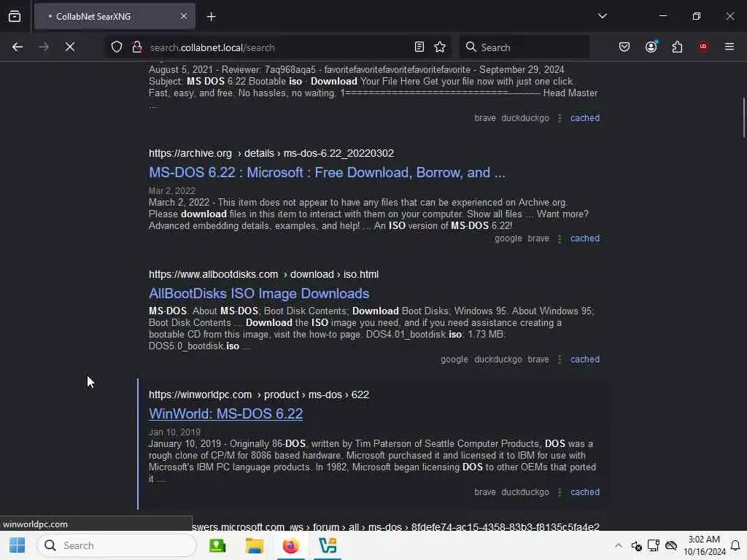Open clock showing 3:02 AM
This screenshot has width=747, height=560.
tap(704, 545)
